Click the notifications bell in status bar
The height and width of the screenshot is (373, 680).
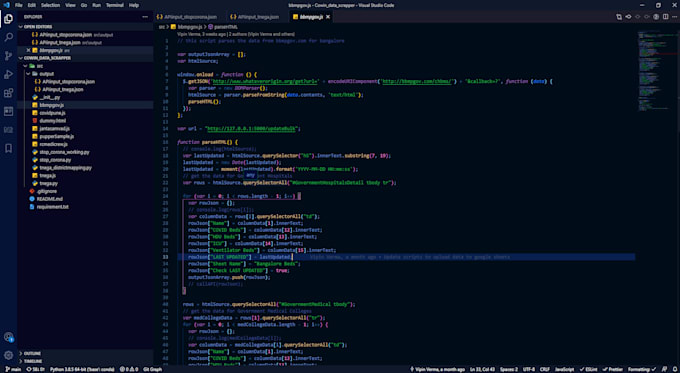pyautogui.click(x=674, y=370)
